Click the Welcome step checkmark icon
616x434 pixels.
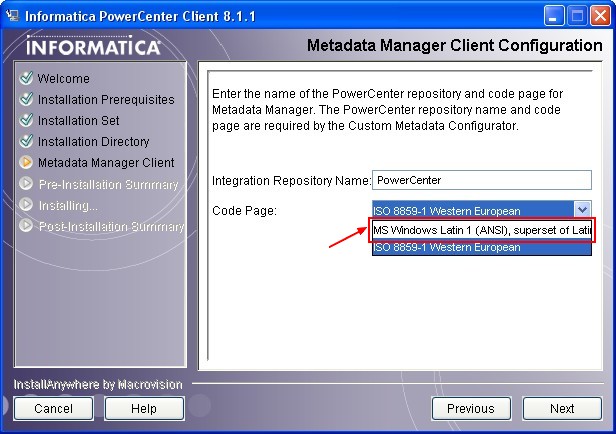[x=26, y=78]
